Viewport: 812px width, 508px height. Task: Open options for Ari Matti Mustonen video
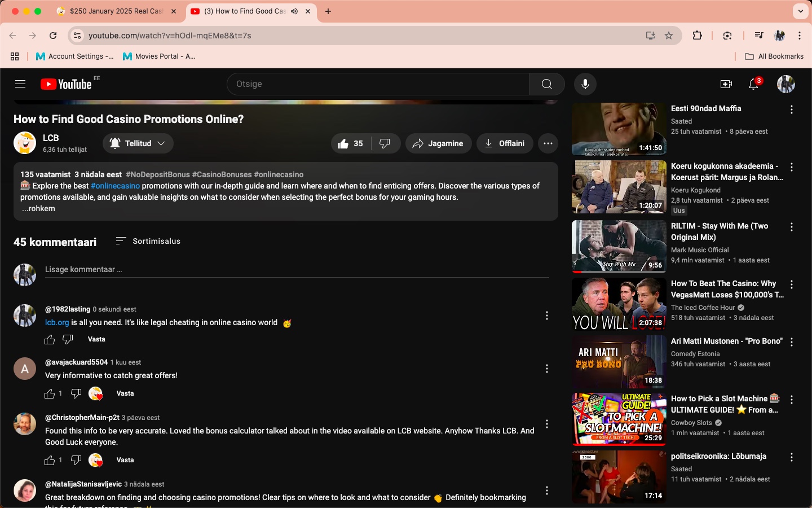[x=792, y=342]
